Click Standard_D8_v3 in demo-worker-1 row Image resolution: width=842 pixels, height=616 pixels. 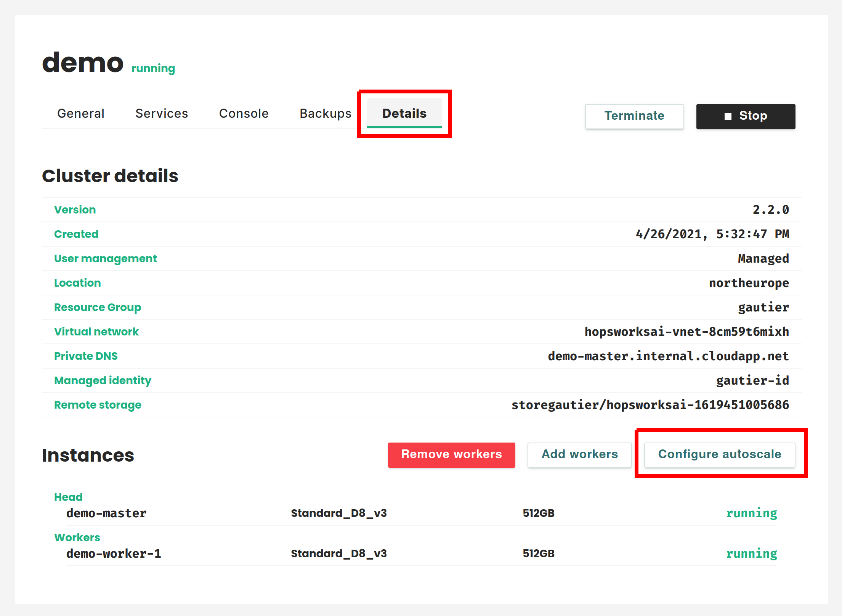339,554
